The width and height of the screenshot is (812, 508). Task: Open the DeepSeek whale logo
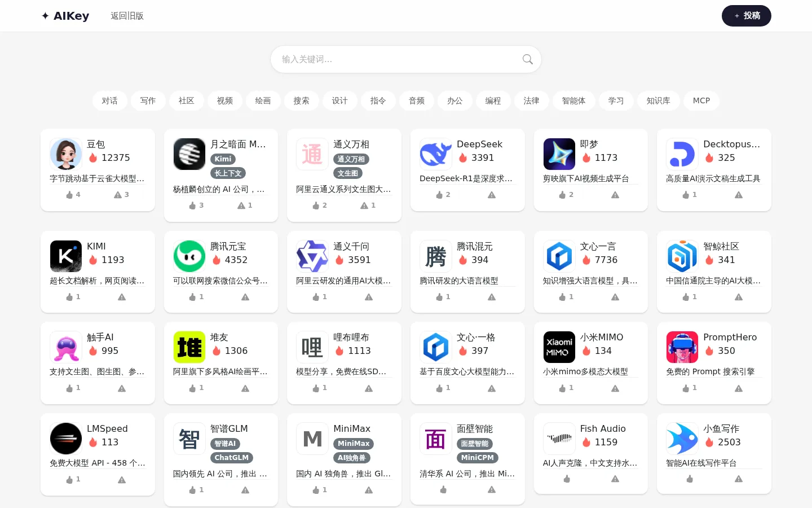click(436, 154)
